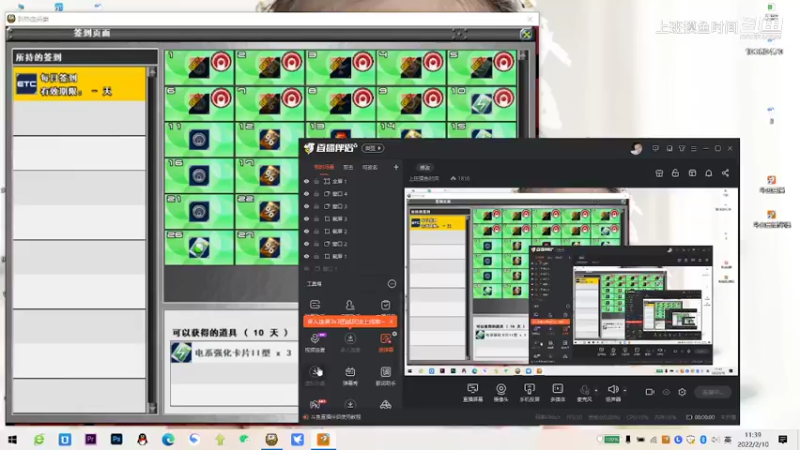This screenshot has height=450, width=800.
Task: Click the lock icon above preview
Action: [x=675, y=173]
